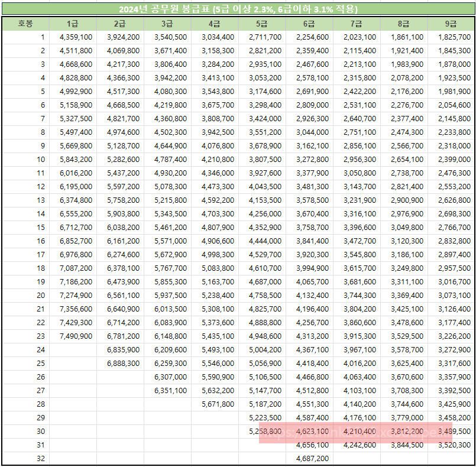476x467 pixels.
Task: Select cell with value 5,223,500
Action: tap(262, 418)
